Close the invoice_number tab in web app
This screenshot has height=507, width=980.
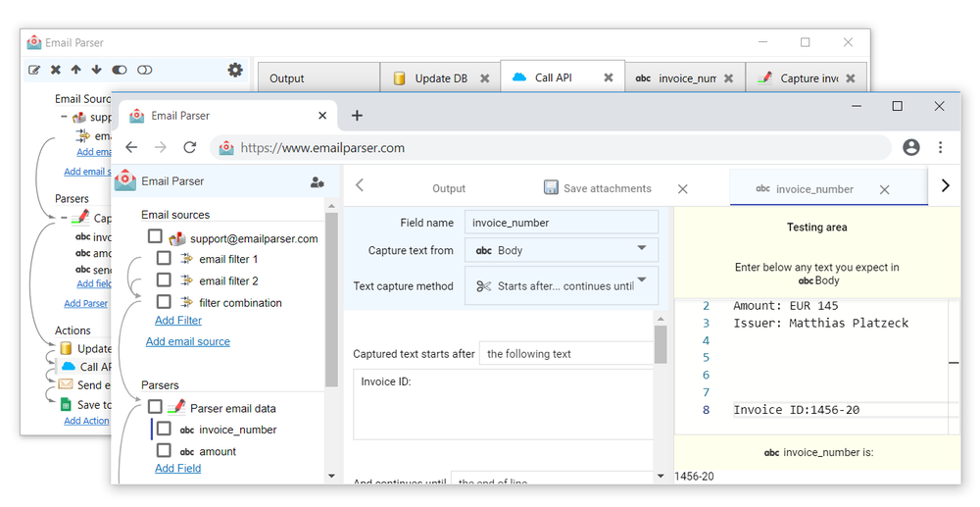[x=884, y=189]
